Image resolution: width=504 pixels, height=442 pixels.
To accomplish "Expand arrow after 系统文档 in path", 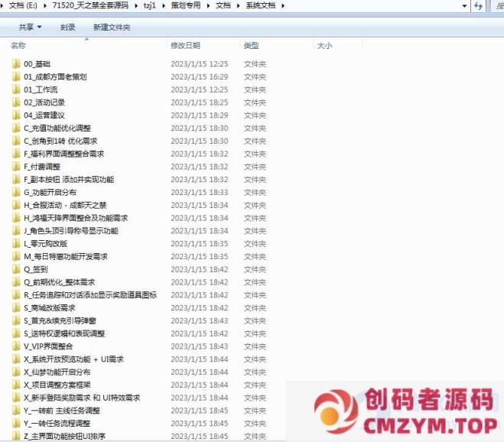I will (x=283, y=6).
